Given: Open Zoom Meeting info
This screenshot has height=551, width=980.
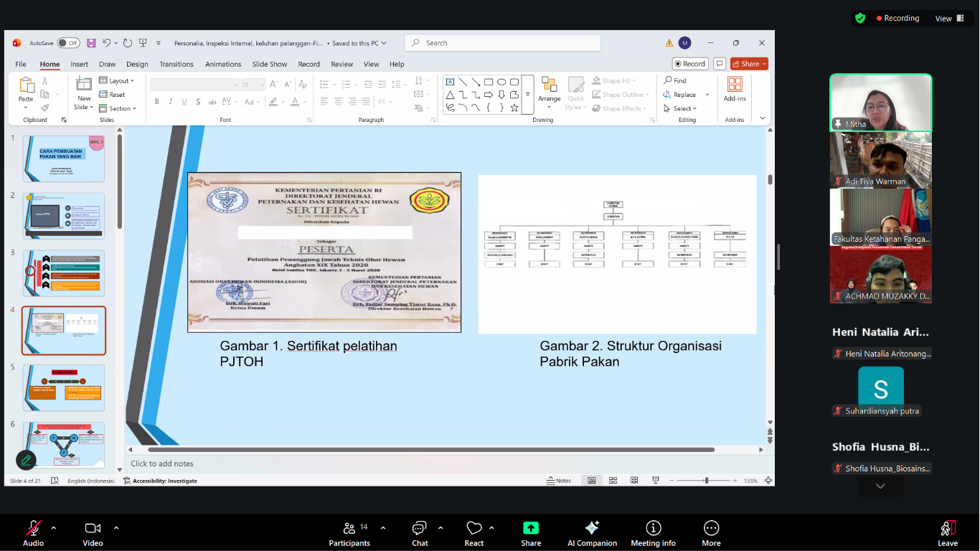Looking at the screenshot, I should (x=653, y=533).
